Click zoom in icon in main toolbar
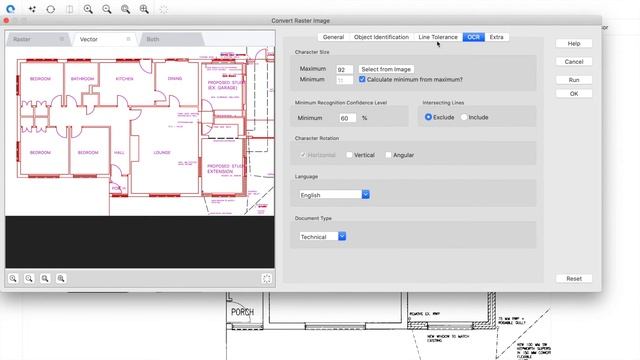640x360 pixels. click(88, 9)
